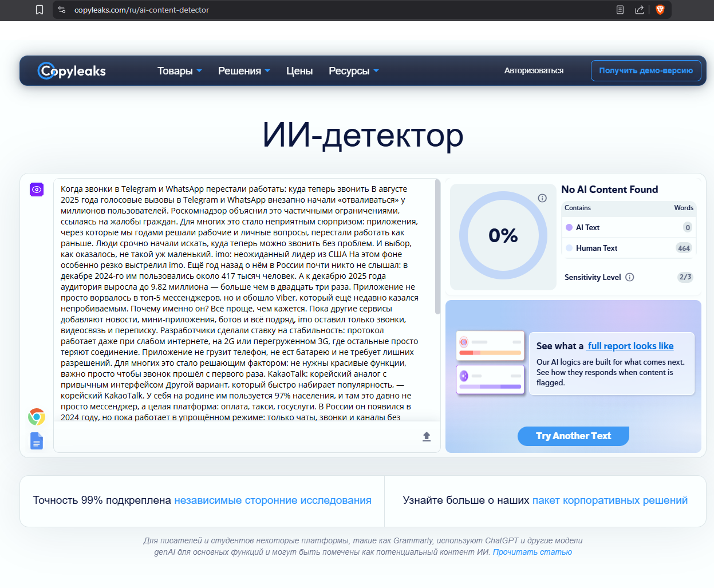Viewport: 714px width, 588px height.
Task: Click the upload file arrow icon
Action: (427, 437)
